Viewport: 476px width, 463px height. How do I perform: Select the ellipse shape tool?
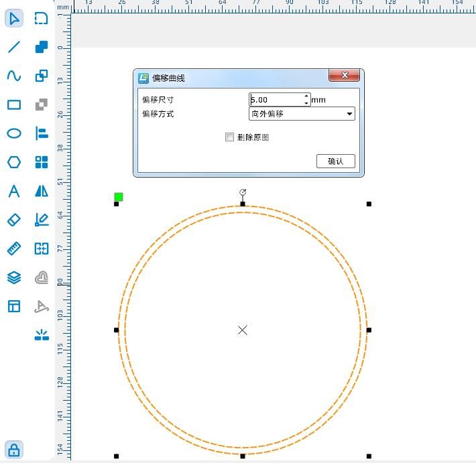(14, 133)
